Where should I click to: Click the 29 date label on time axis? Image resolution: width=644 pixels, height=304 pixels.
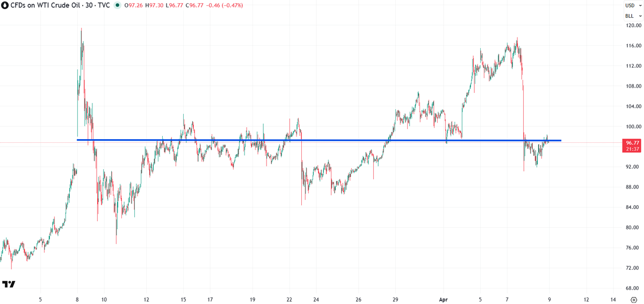395,300
